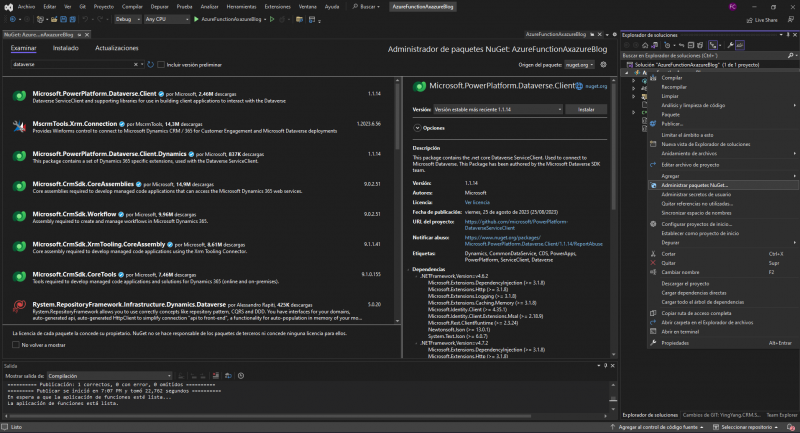Click the Solution Explorer Home icon
This screenshot has width=800, height=433.
coord(645,45)
